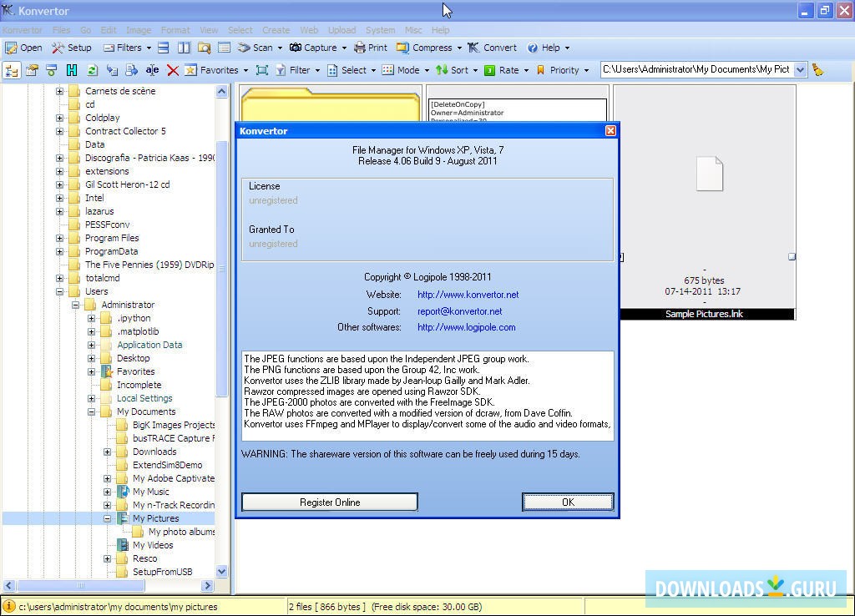Toggle the folder tree panel icon
The image size is (855, 616).
(x=12, y=70)
